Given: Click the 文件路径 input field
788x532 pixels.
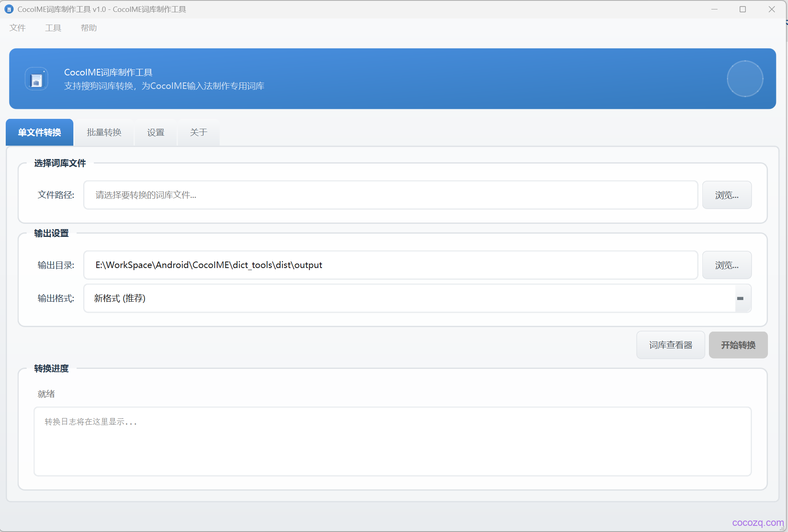Looking at the screenshot, I should coord(391,195).
